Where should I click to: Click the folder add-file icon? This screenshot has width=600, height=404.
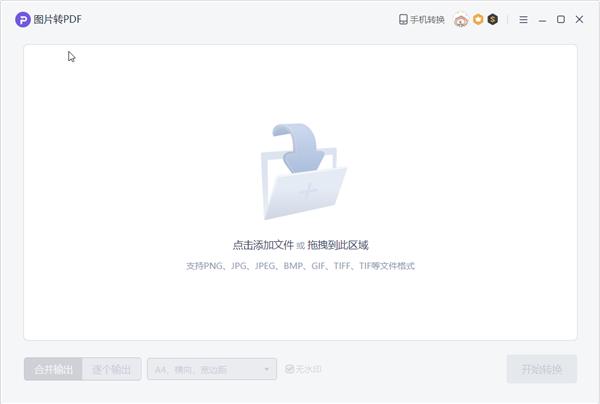[301, 172]
